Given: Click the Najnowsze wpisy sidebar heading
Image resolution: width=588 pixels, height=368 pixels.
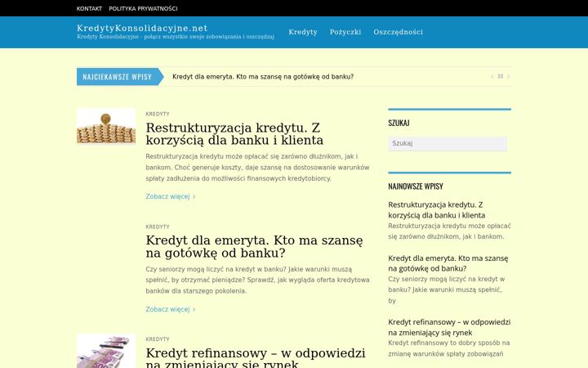Looking at the screenshot, I should tap(416, 186).
